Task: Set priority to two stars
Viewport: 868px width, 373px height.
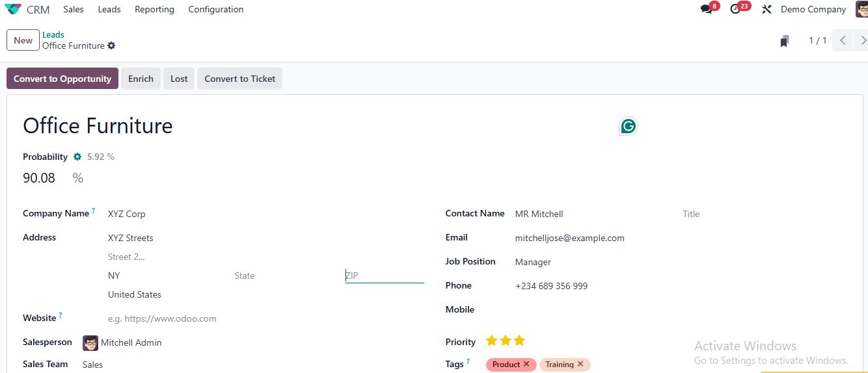Action: (506, 341)
